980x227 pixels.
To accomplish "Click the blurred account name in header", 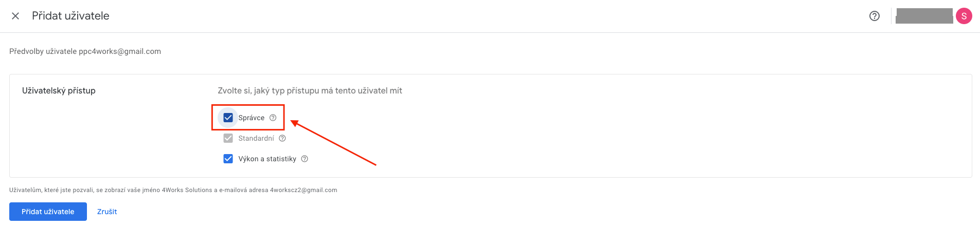I will pyautogui.click(x=924, y=16).
